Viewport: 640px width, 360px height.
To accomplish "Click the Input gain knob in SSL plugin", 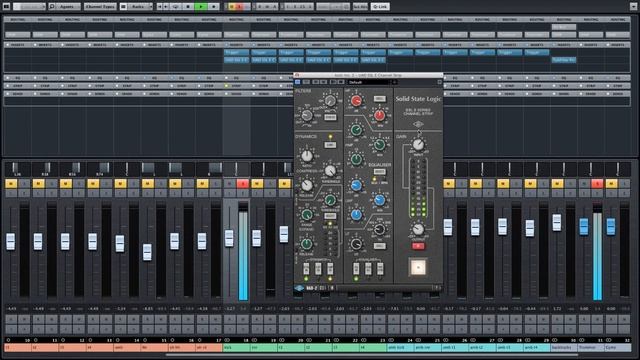I will point(418,144).
